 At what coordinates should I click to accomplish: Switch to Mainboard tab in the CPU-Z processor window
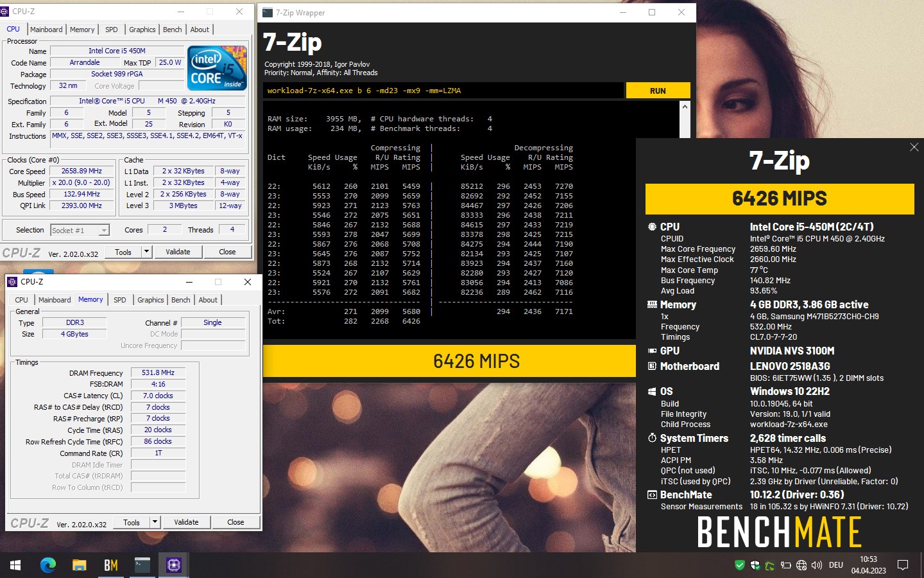tap(46, 30)
